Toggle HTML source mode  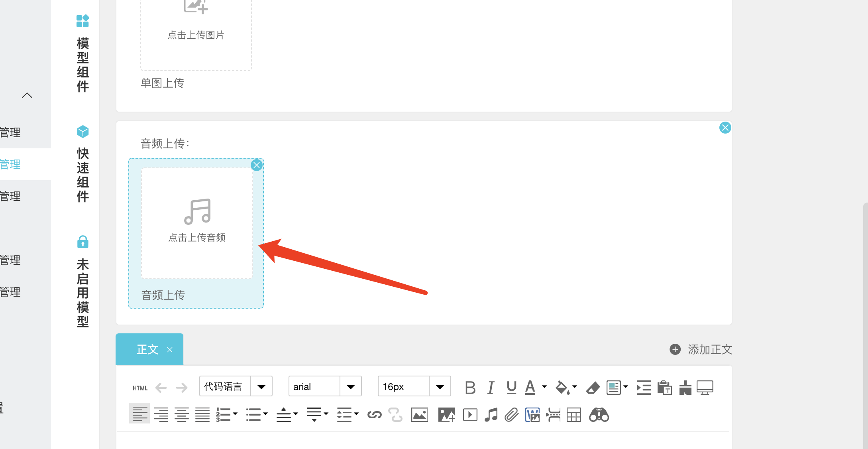[140, 388]
